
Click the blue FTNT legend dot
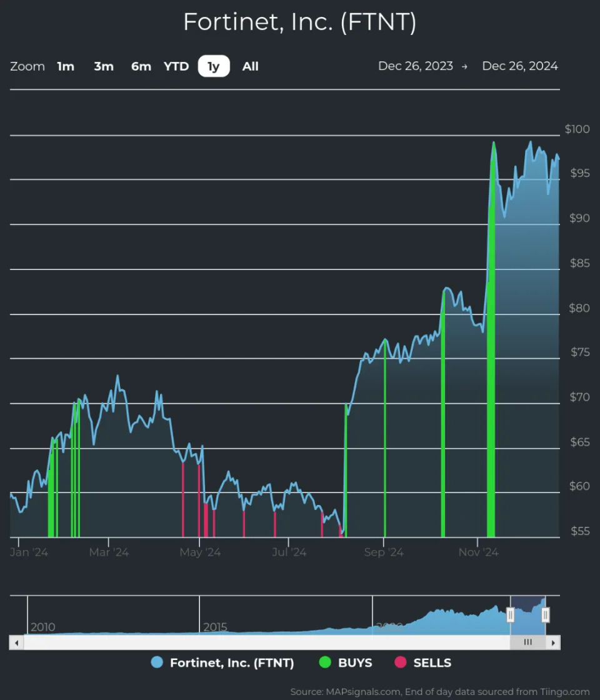click(x=157, y=662)
